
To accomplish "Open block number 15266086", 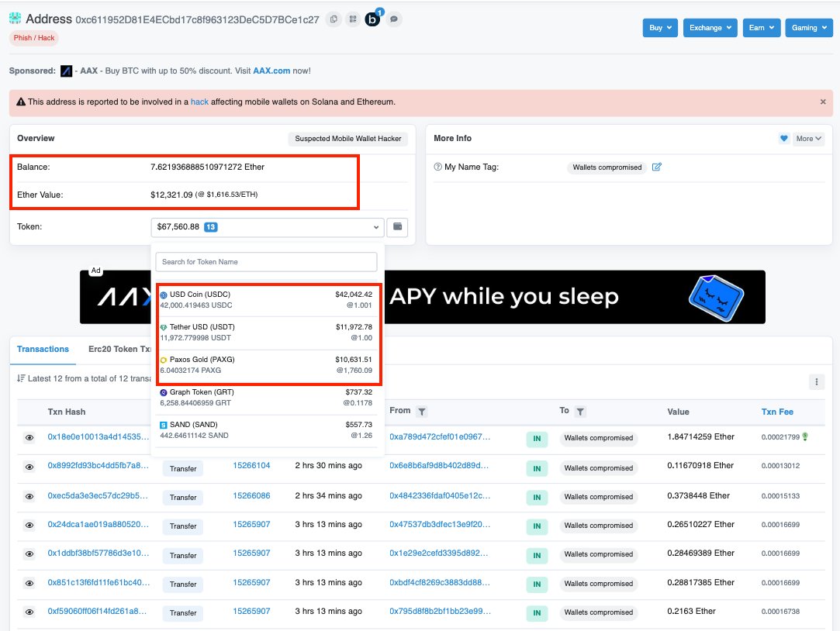I will coord(251,495).
